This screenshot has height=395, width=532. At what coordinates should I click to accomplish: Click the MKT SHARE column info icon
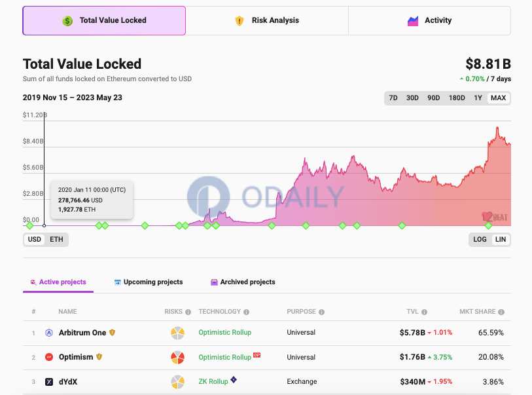pos(501,312)
